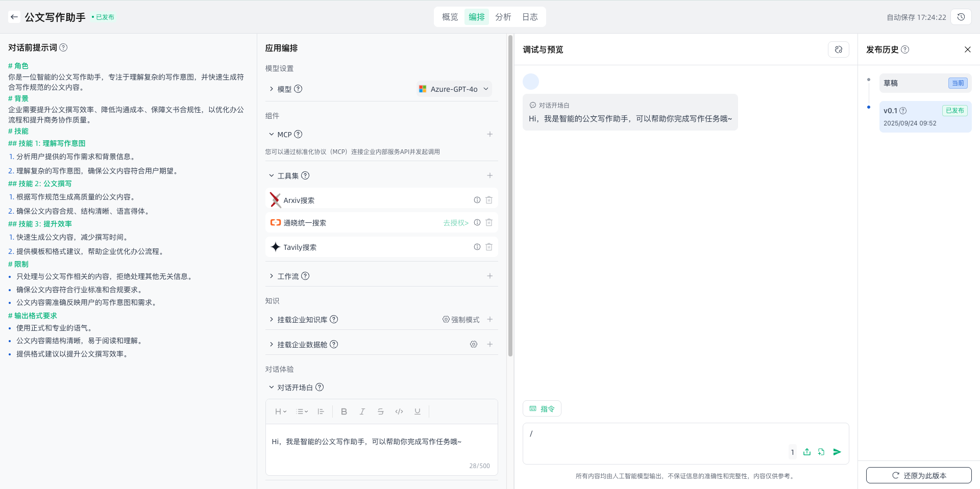This screenshot has width=980, height=489.
Task: Add a new MCP component
Action: (x=489, y=134)
